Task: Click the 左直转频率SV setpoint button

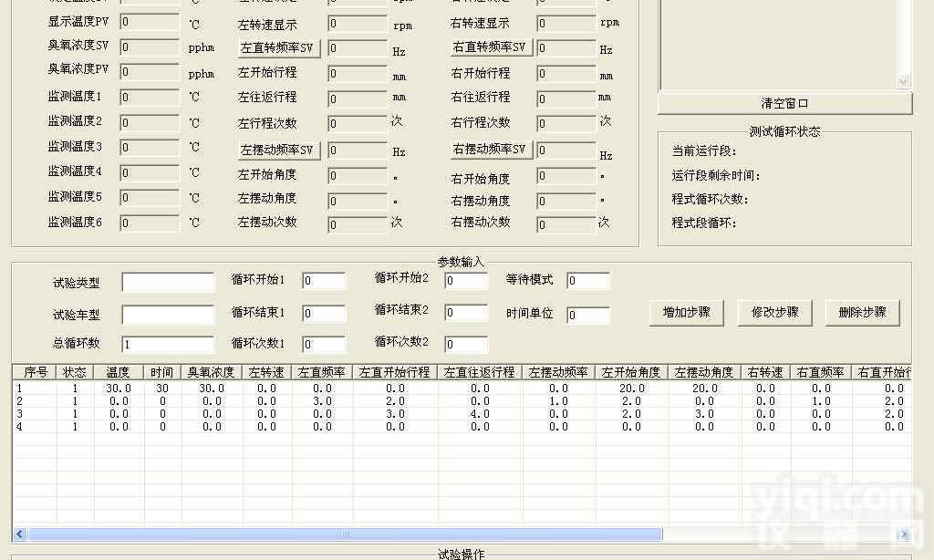Action: click(278, 47)
